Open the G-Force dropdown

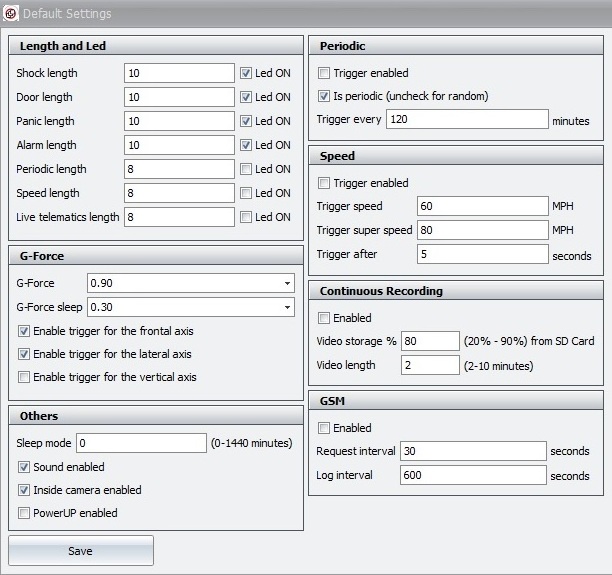coord(288,283)
